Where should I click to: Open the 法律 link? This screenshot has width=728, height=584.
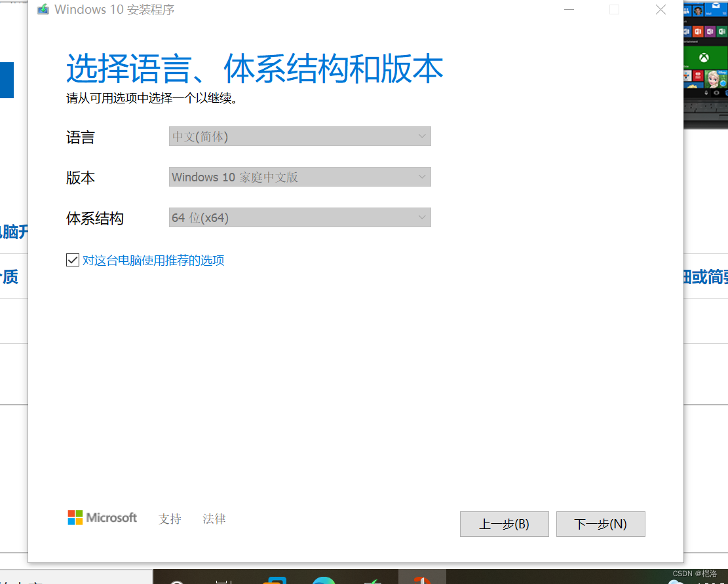pos(214,519)
